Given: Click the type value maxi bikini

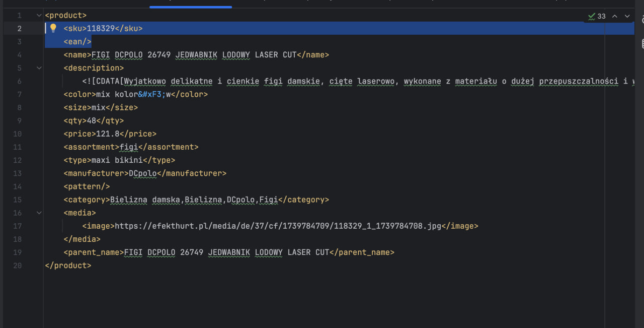Looking at the screenshot, I should [x=117, y=160].
